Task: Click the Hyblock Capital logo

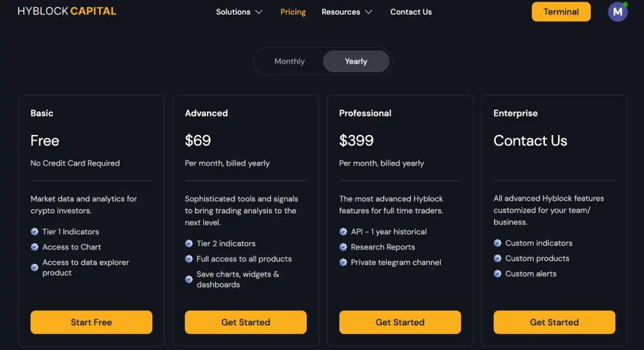Action: [x=66, y=12]
